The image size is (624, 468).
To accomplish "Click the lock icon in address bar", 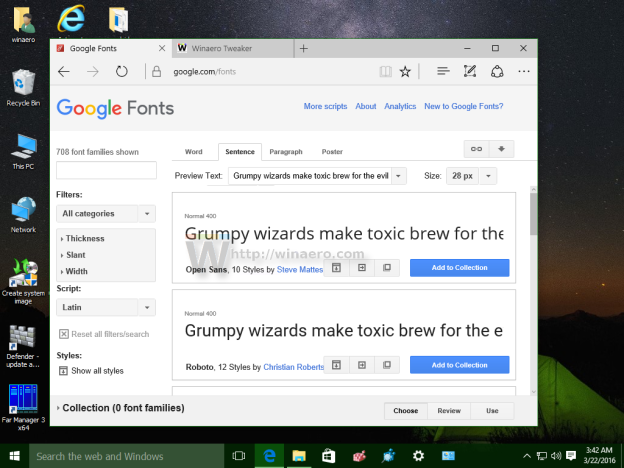I will 156,72.
